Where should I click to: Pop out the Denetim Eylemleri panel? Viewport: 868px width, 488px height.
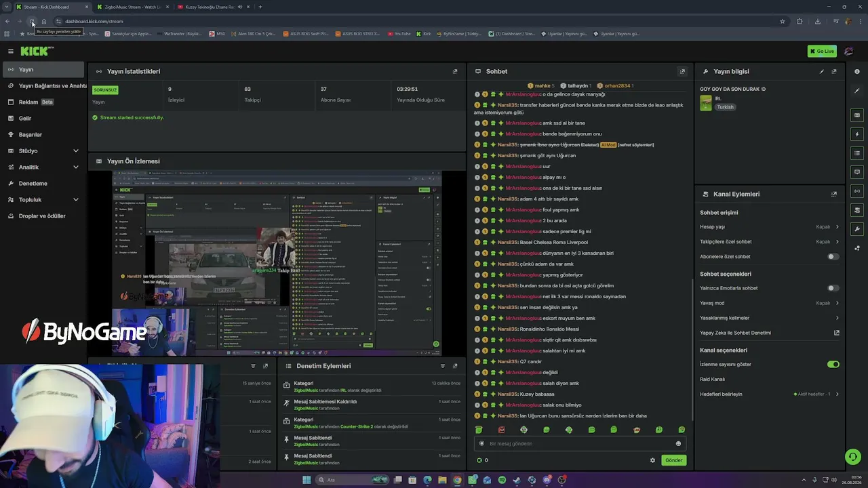455,366
